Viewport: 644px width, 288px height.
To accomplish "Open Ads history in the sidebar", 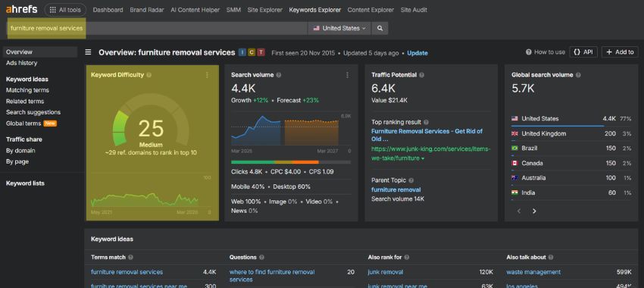I will pyautogui.click(x=21, y=63).
